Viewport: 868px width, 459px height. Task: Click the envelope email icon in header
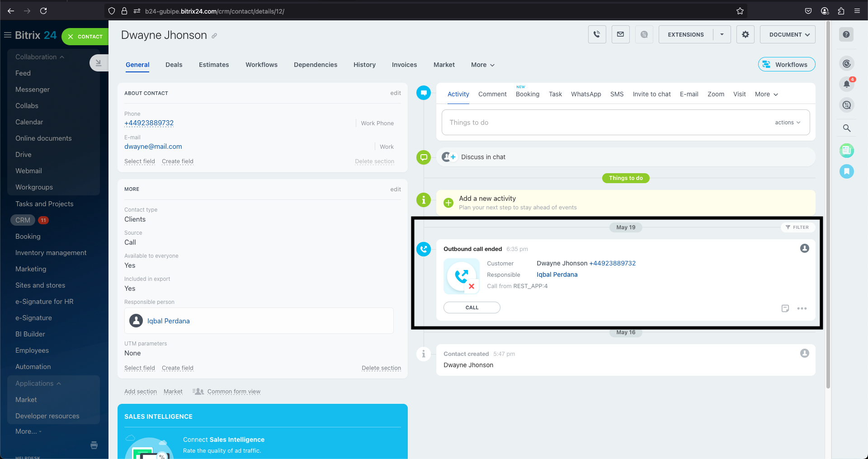click(620, 34)
